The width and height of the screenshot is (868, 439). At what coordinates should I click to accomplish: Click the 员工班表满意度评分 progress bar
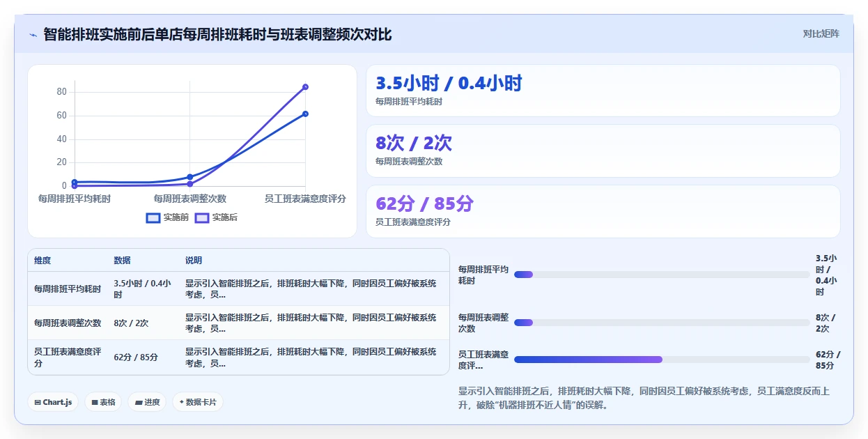[x=662, y=360]
